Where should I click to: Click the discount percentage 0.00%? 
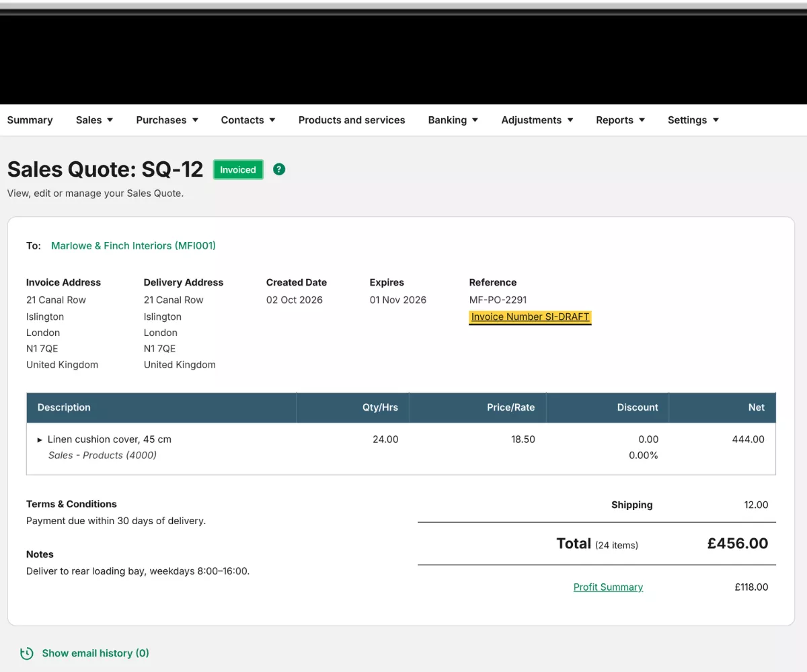[644, 456]
